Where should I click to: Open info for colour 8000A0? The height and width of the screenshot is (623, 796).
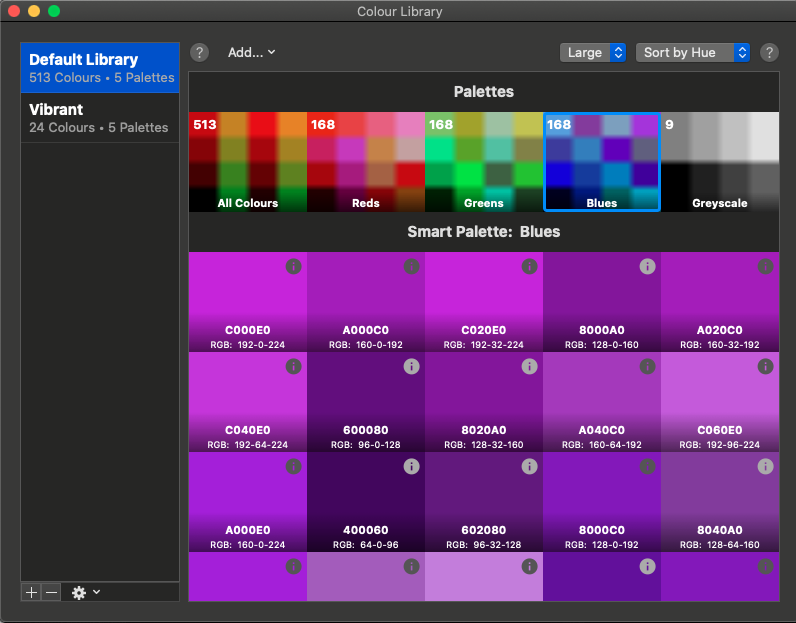[x=647, y=266]
